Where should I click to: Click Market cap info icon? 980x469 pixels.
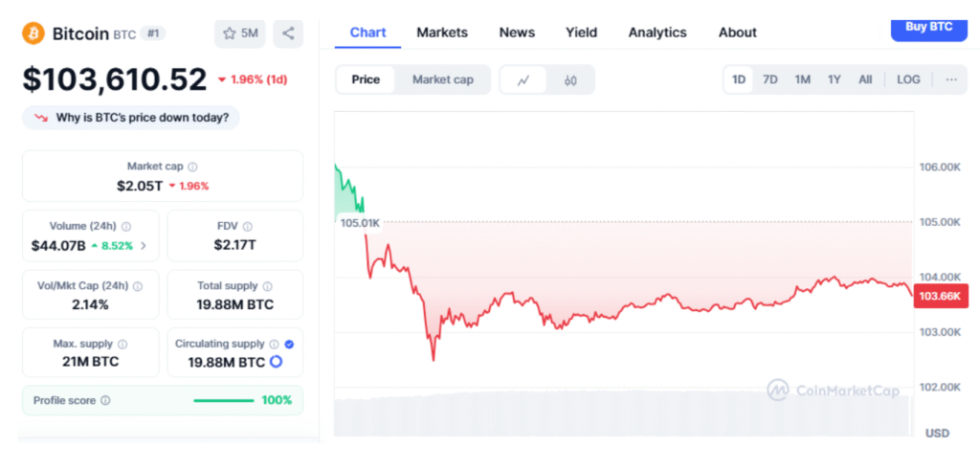[x=192, y=167]
